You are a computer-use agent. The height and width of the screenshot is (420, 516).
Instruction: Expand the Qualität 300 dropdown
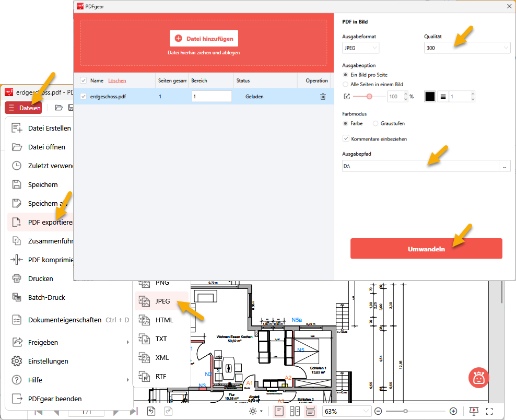(x=467, y=48)
